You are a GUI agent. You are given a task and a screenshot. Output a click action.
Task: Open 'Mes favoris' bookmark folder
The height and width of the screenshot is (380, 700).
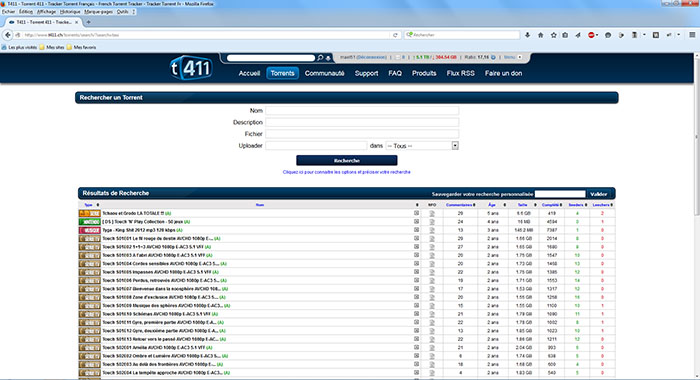(81, 47)
